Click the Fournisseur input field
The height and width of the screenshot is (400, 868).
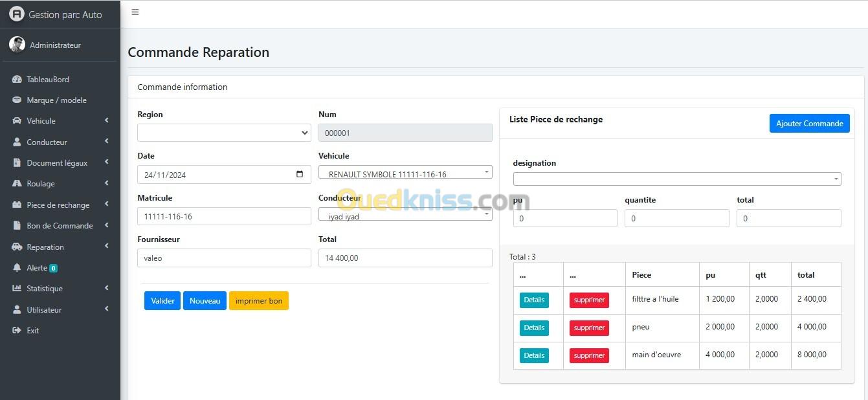tap(224, 258)
